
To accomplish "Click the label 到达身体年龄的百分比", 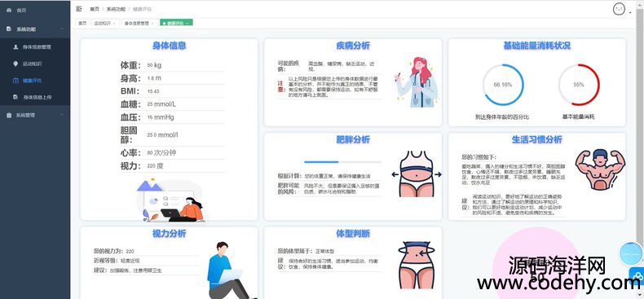I will click(x=502, y=117).
